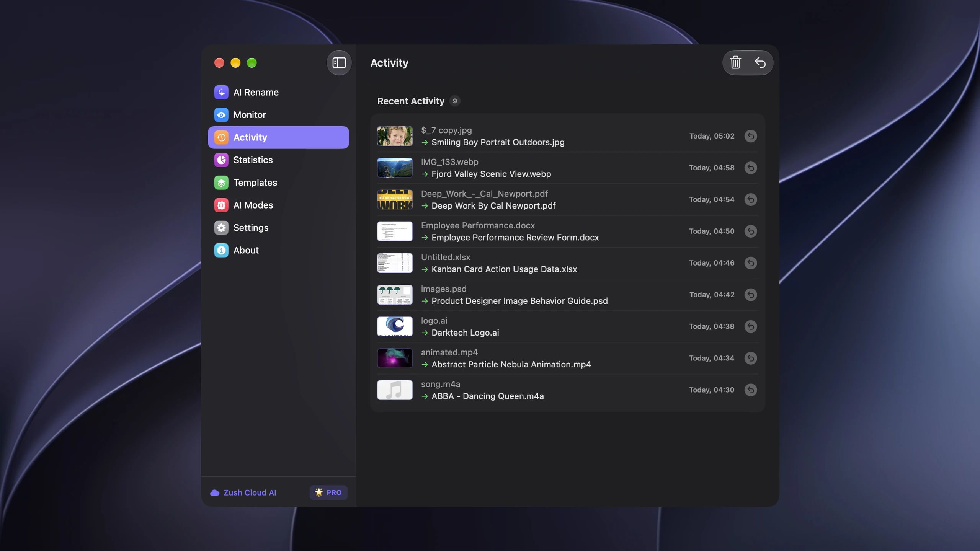Revert rename of Darktech Logo.ai
The width and height of the screenshot is (980, 551).
[751, 327]
